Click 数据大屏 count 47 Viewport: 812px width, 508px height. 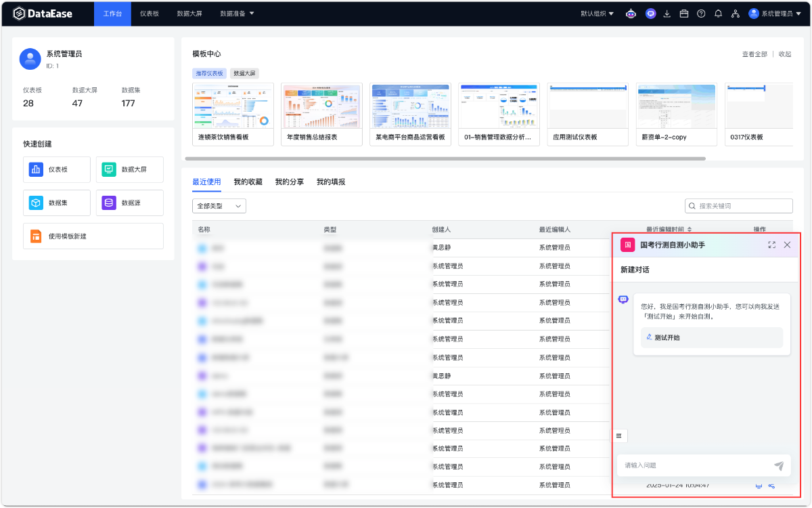click(78, 103)
